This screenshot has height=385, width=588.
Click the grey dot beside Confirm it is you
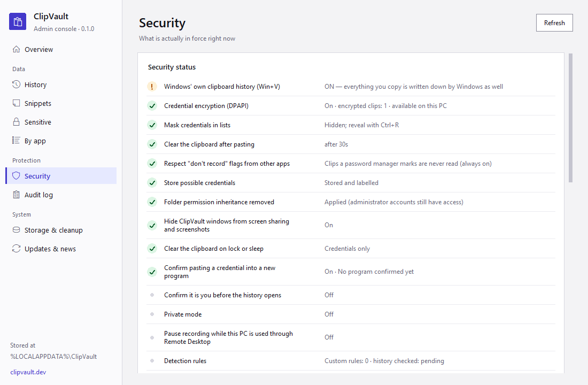(152, 295)
